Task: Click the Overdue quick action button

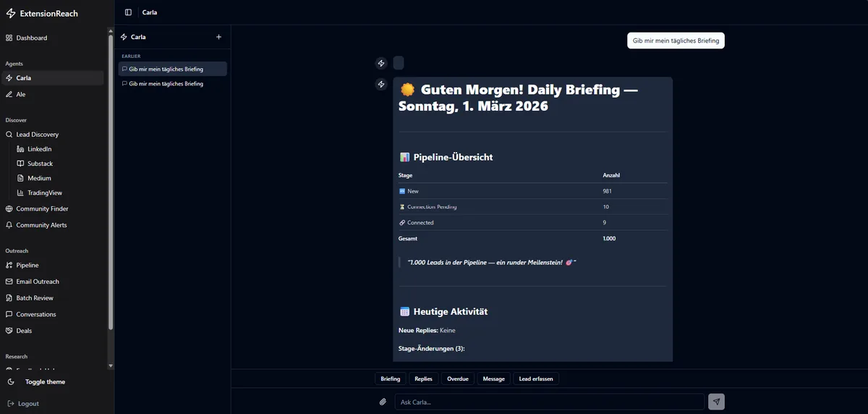Action: point(458,379)
